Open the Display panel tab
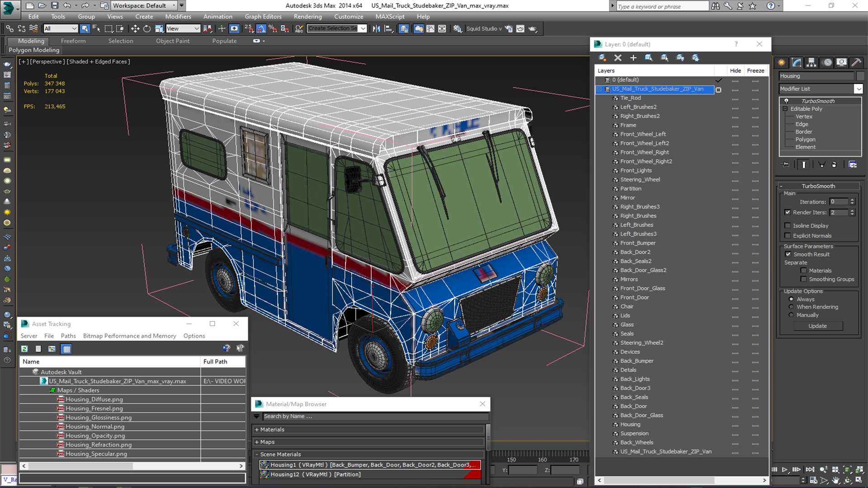868x488 pixels. click(842, 62)
